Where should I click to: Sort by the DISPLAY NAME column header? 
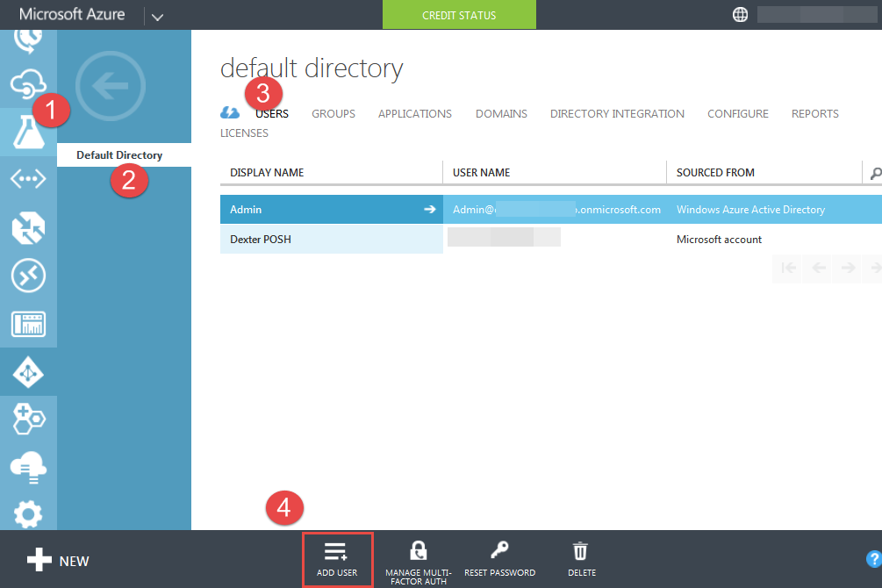click(x=332, y=173)
